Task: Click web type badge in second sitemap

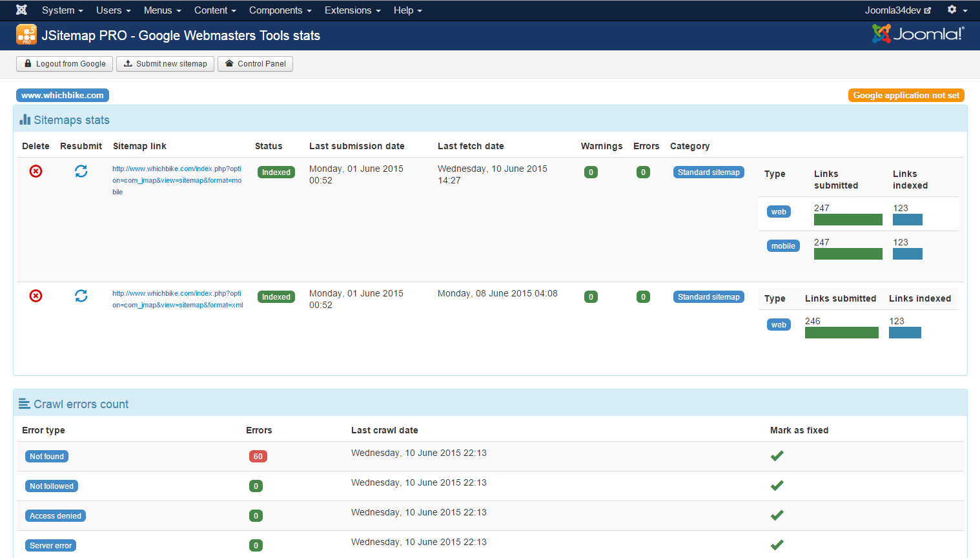Action: click(779, 325)
